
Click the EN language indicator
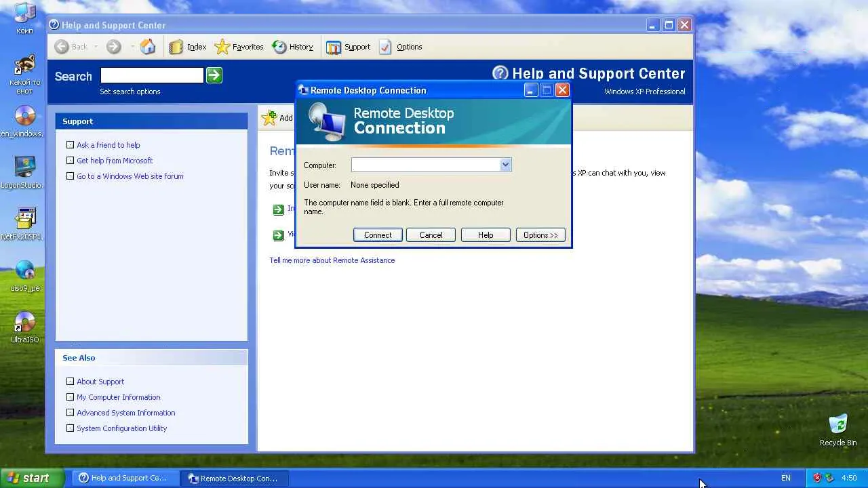point(785,478)
